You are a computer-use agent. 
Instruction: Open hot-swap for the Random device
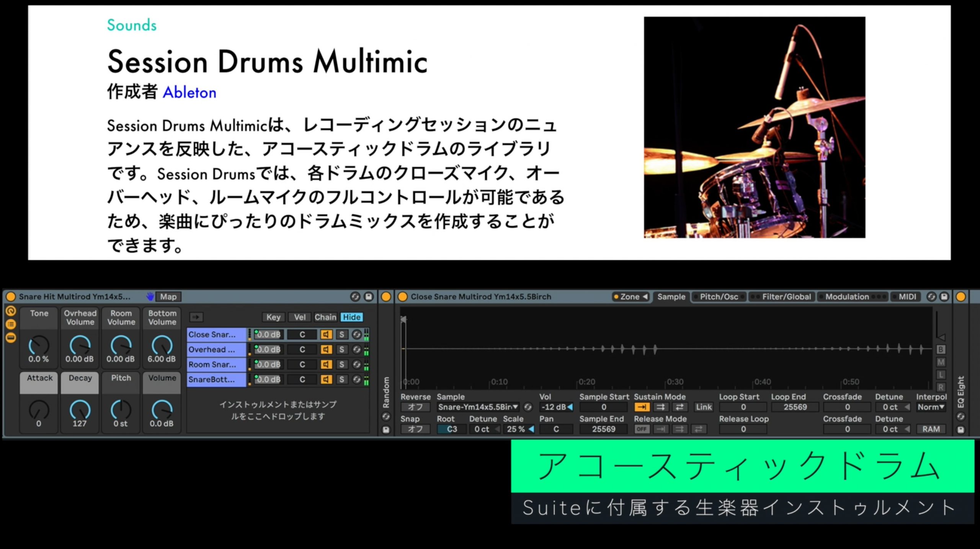[x=386, y=416]
